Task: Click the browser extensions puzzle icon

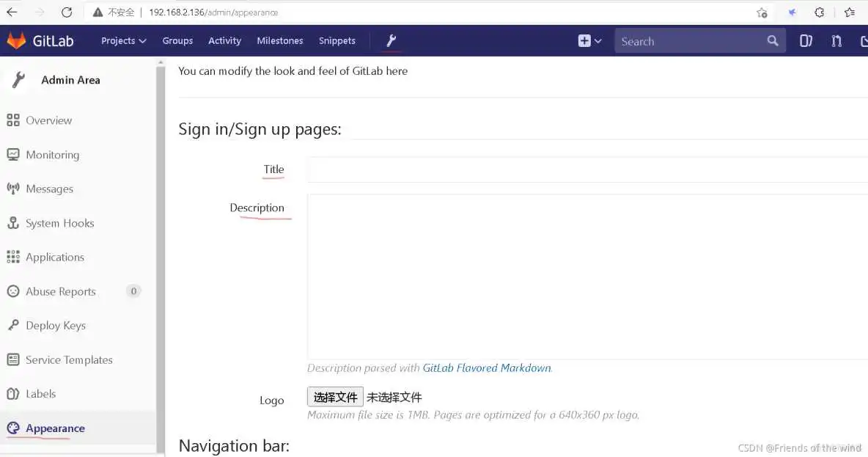Action: pyautogui.click(x=820, y=12)
